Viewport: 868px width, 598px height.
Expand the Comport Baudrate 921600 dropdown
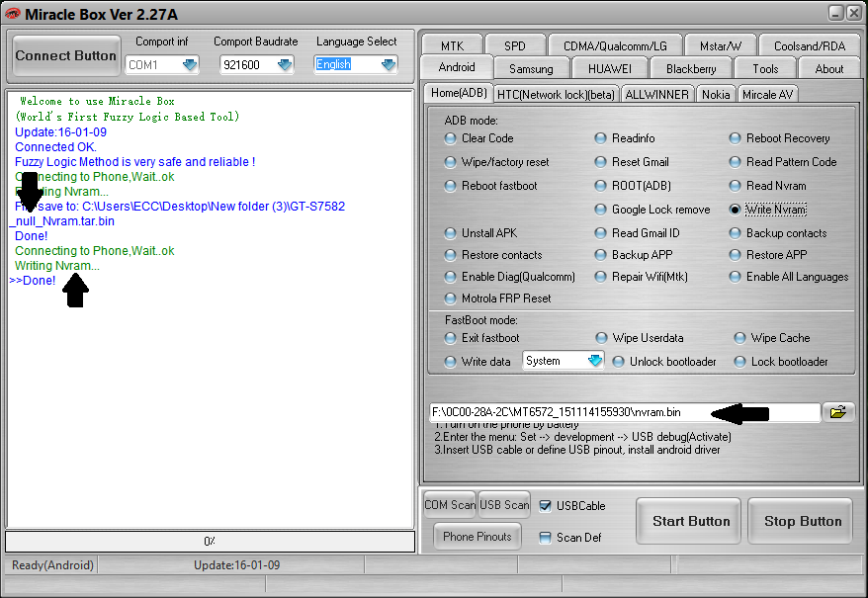pos(285,65)
